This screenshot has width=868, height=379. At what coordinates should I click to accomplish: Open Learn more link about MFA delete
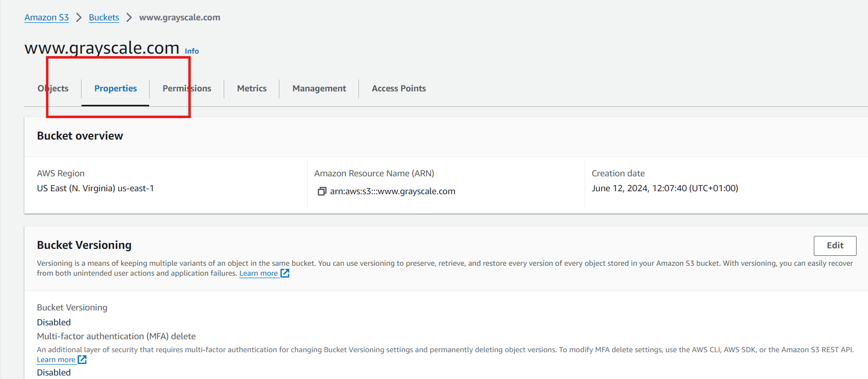coord(56,360)
